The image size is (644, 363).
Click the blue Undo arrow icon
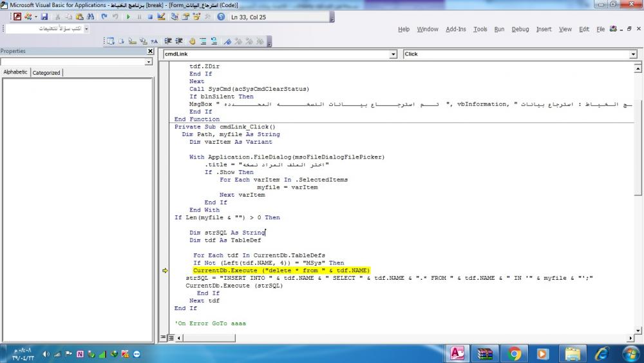[104, 17]
